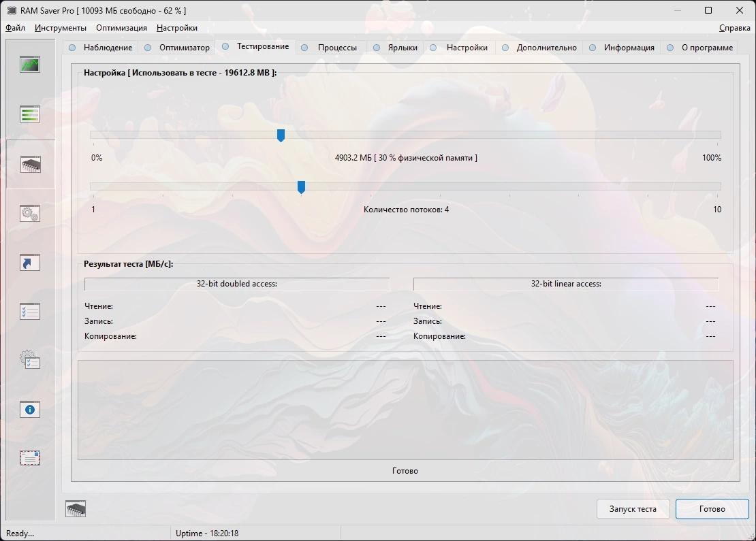
Task: Maximize the RAM Saver Pro window
Action: point(708,10)
